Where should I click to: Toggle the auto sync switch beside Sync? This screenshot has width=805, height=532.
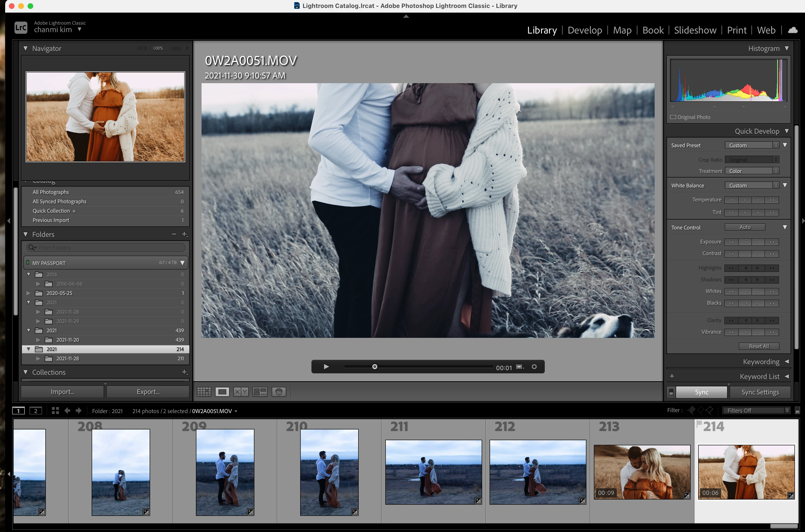pos(671,392)
